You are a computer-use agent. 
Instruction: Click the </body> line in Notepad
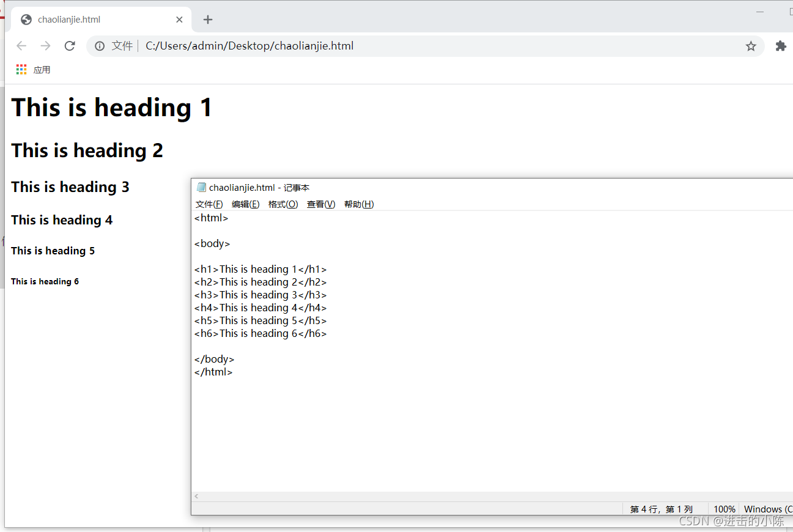point(215,359)
